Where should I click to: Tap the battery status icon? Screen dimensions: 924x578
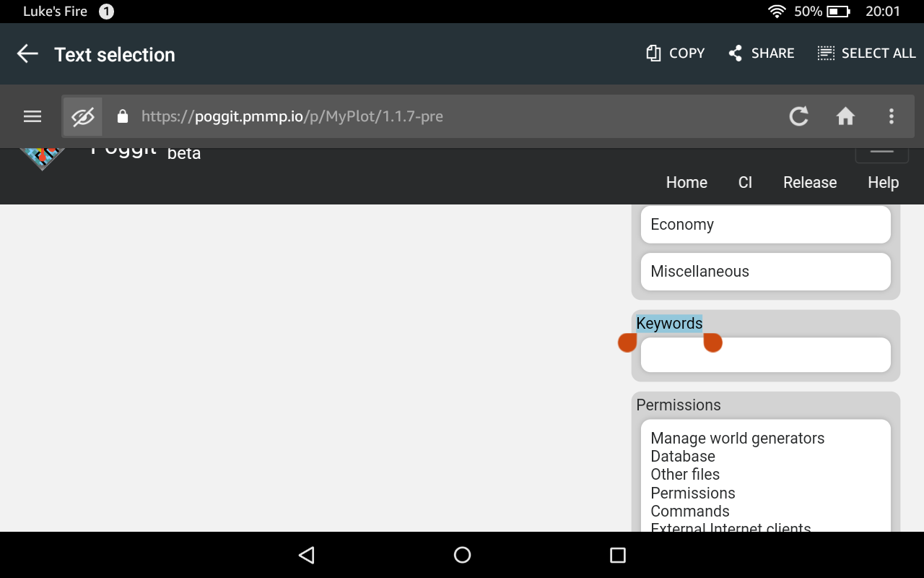pos(839,12)
